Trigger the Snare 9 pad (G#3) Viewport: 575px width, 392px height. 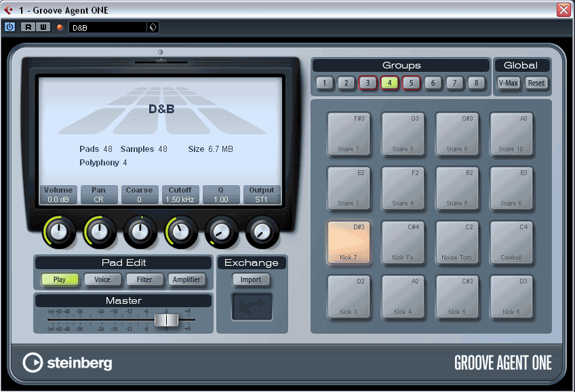pyautogui.click(x=457, y=134)
